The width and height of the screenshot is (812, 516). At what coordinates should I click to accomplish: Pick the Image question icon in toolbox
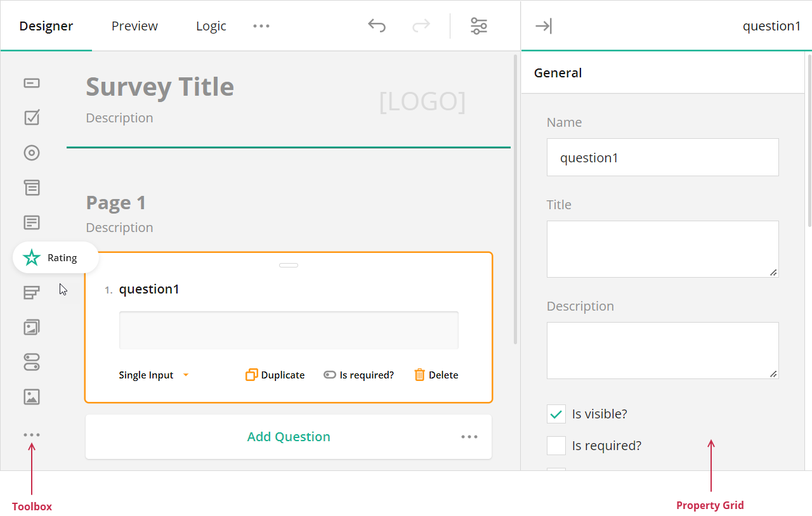[x=31, y=397]
